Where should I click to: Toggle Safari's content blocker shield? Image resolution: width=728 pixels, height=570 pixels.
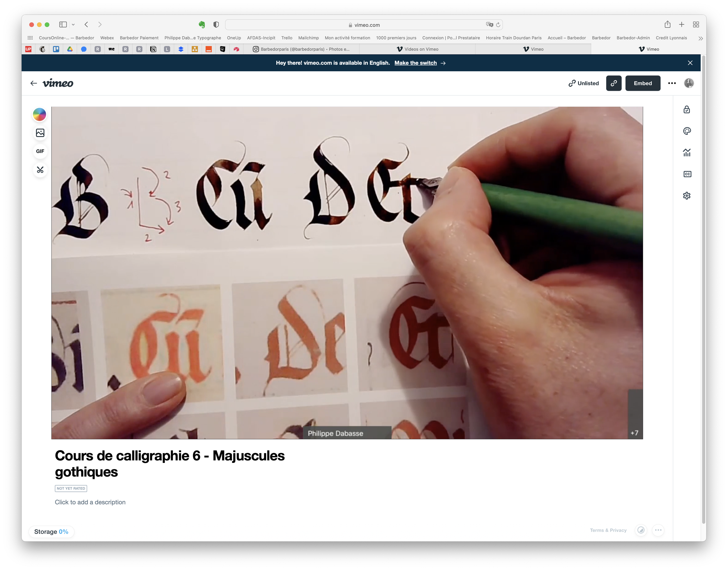pyautogui.click(x=216, y=24)
